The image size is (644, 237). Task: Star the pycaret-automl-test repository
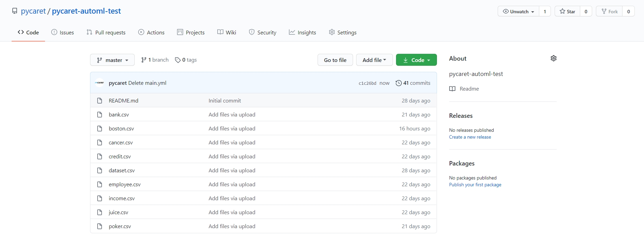[568, 11]
